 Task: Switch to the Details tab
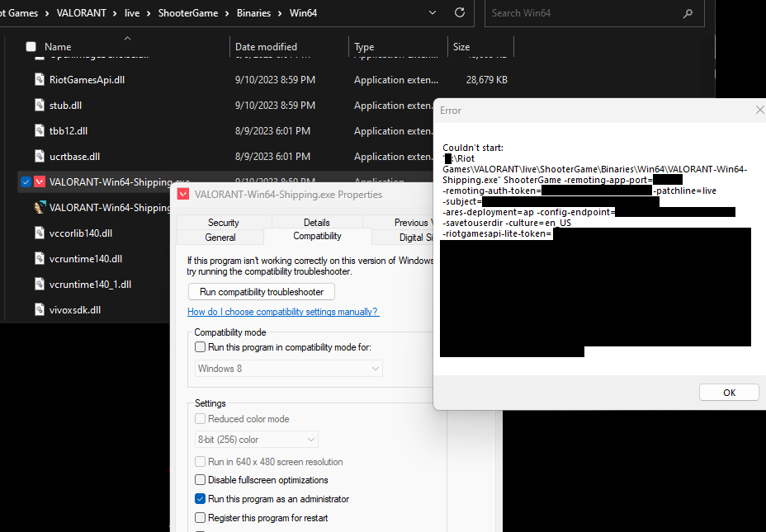coord(317,223)
